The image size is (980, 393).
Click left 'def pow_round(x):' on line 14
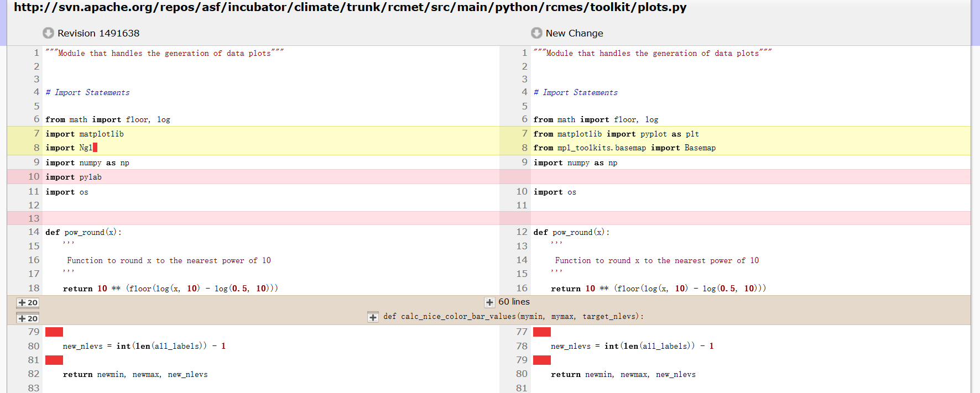(x=84, y=232)
